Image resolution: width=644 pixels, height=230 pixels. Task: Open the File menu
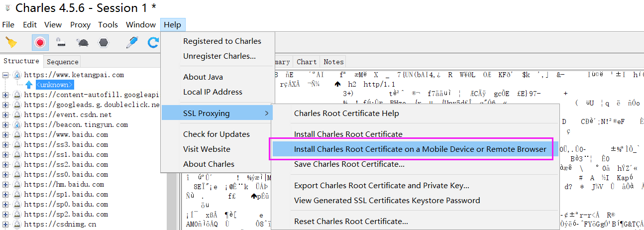(x=8, y=24)
